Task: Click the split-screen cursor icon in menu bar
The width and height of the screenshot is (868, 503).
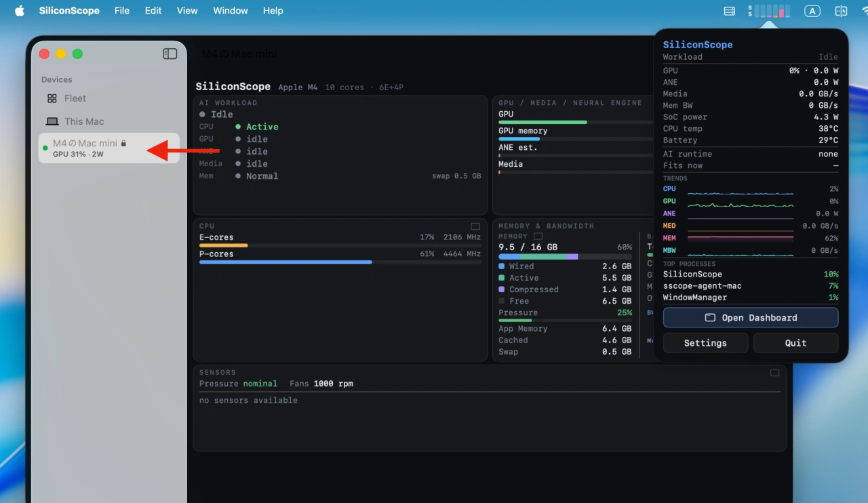Action: (x=841, y=11)
